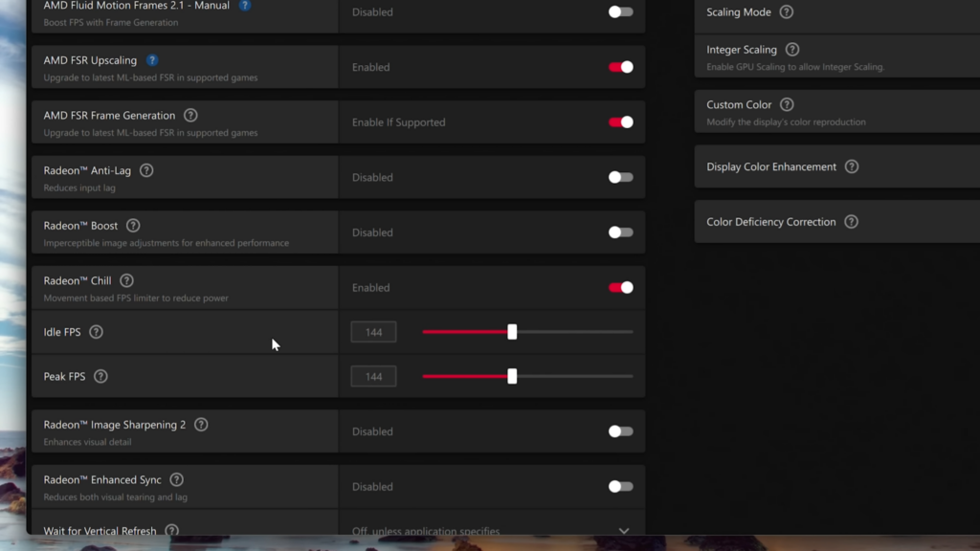Select the Color Deficiency Correction row
Viewport: 980px width, 551px height.
point(836,222)
